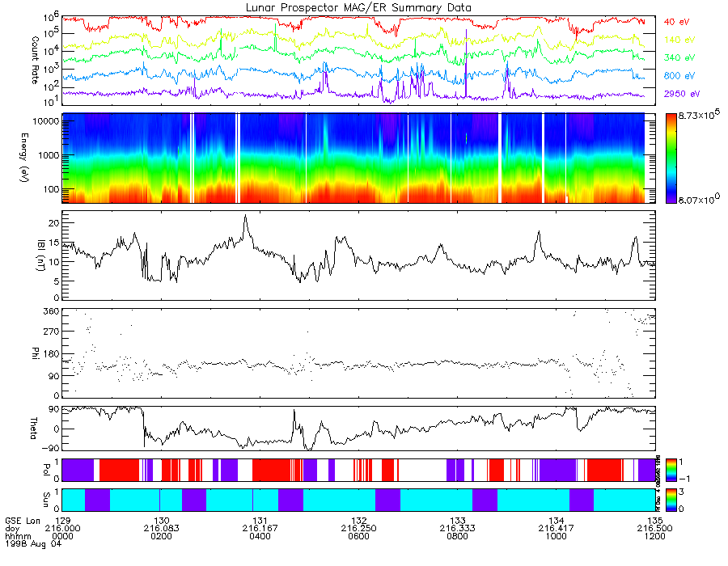Image resolution: width=728 pixels, height=566 pixels.
Task: Click the time tick '0800'
Action: tap(458, 536)
